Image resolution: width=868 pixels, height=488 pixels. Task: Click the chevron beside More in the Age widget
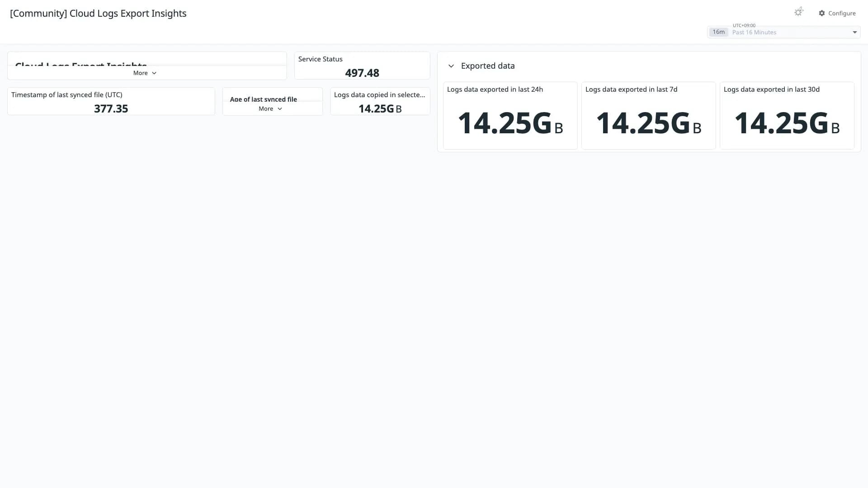pos(280,109)
